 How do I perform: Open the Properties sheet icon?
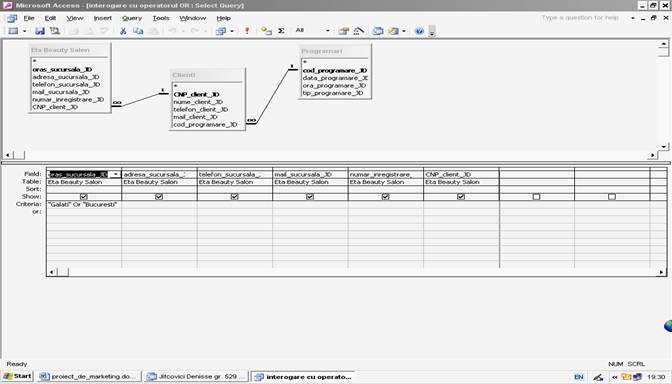pyautogui.click(x=343, y=31)
